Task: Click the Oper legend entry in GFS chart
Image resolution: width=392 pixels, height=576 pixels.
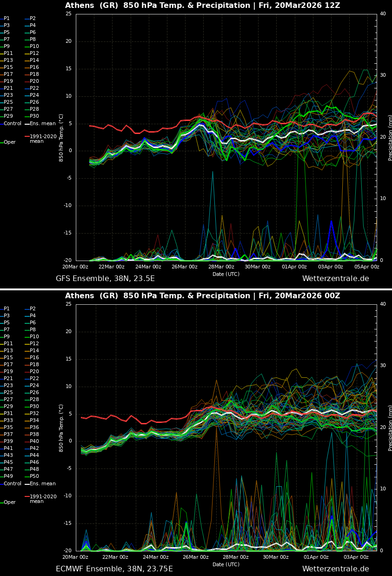Action: 9,142
